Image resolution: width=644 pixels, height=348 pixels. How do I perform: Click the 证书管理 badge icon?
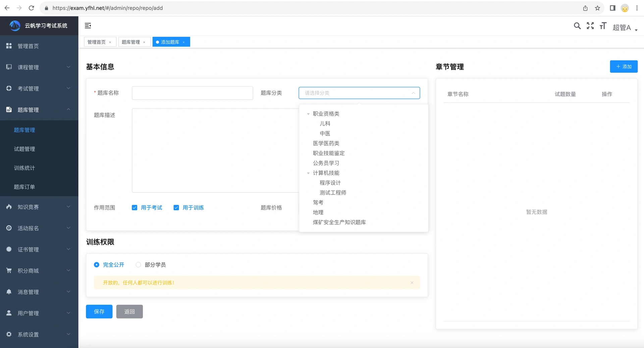[9, 249]
